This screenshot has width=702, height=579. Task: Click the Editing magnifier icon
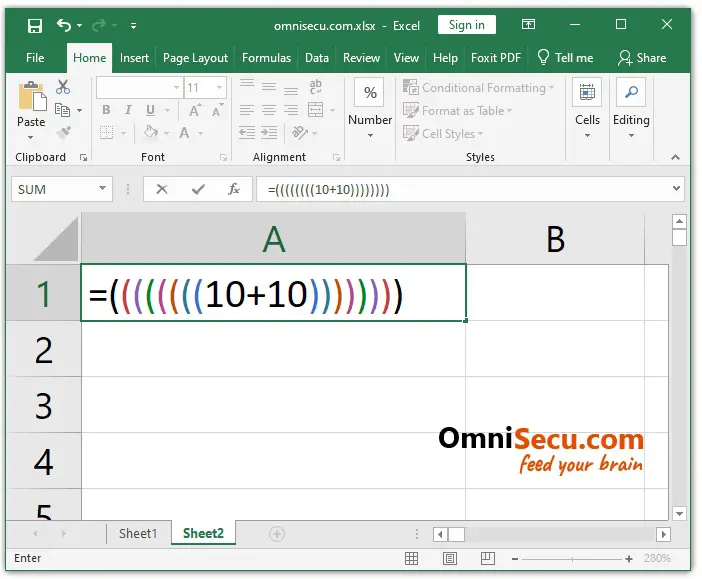[631, 94]
